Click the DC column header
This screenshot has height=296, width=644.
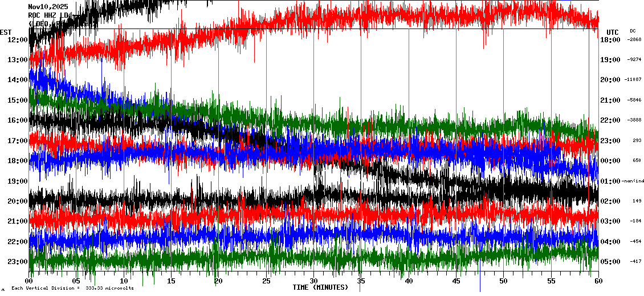click(633, 31)
